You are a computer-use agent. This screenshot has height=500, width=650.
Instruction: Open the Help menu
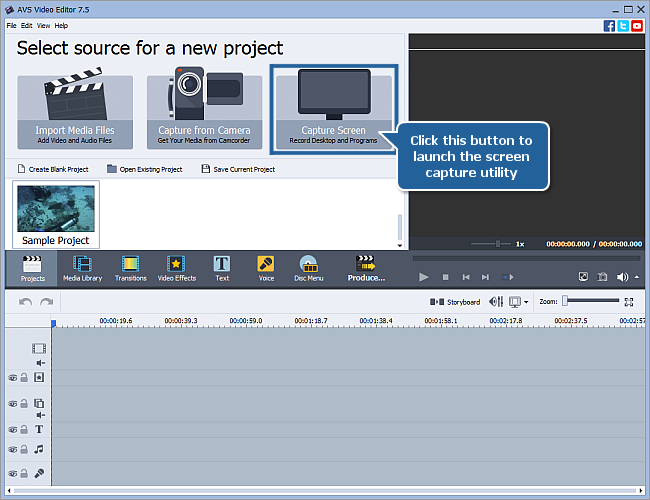pyautogui.click(x=61, y=26)
